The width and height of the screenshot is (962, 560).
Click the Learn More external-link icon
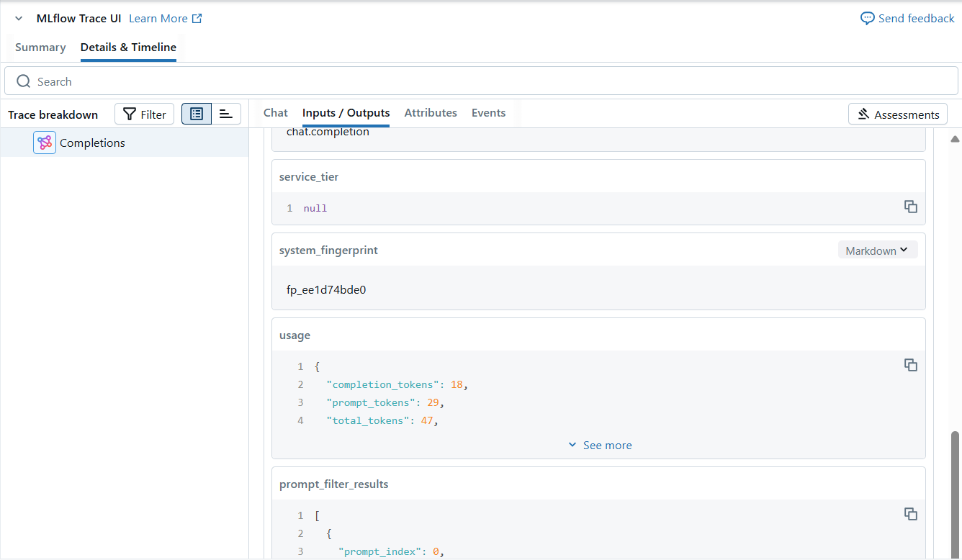click(197, 19)
